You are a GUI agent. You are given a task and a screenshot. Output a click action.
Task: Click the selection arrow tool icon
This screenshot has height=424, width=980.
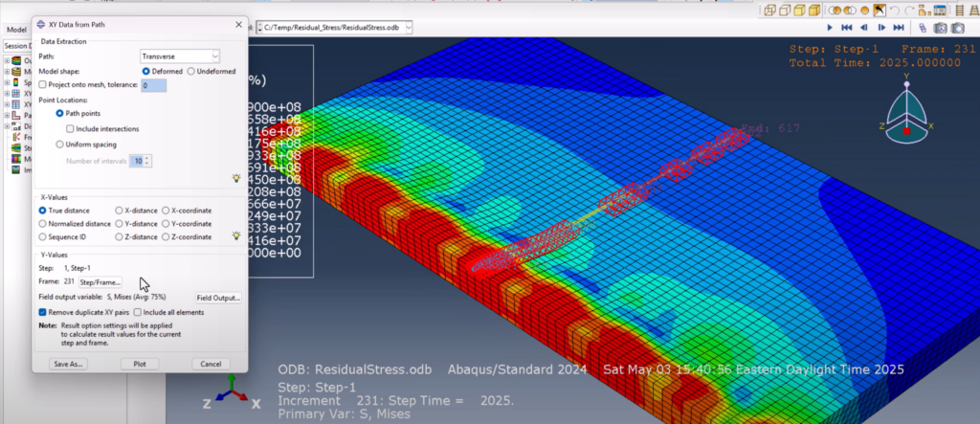[x=880, y=10]
